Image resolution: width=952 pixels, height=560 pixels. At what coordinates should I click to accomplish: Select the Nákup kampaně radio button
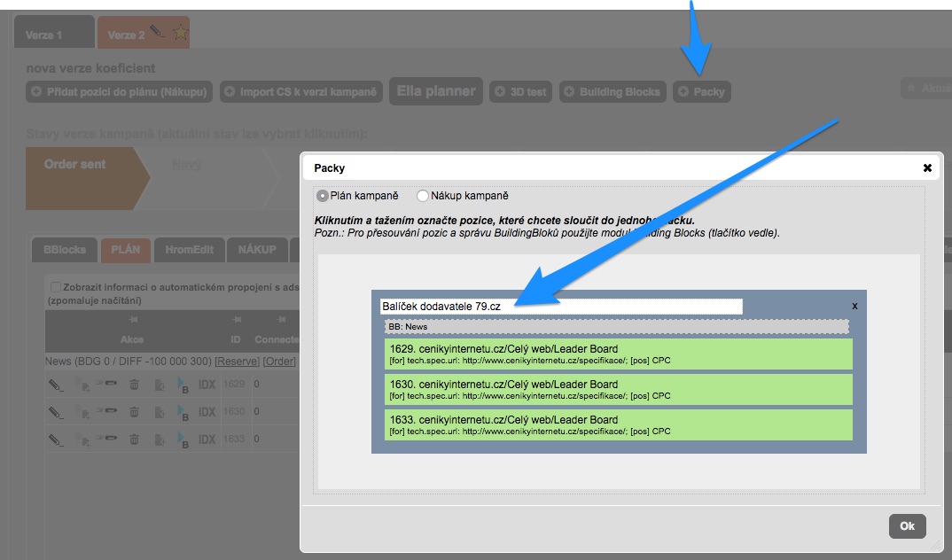pos(423,196)
